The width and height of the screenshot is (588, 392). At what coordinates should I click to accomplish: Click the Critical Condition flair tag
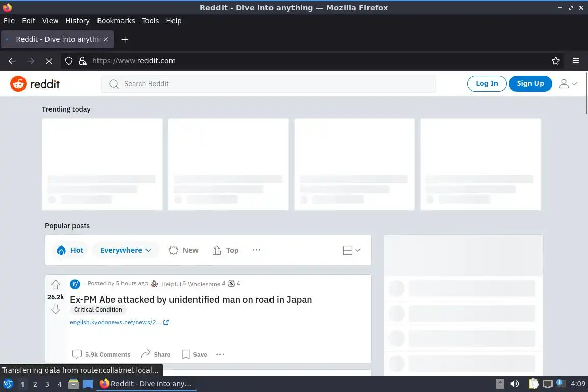click(x=98, y=309)
